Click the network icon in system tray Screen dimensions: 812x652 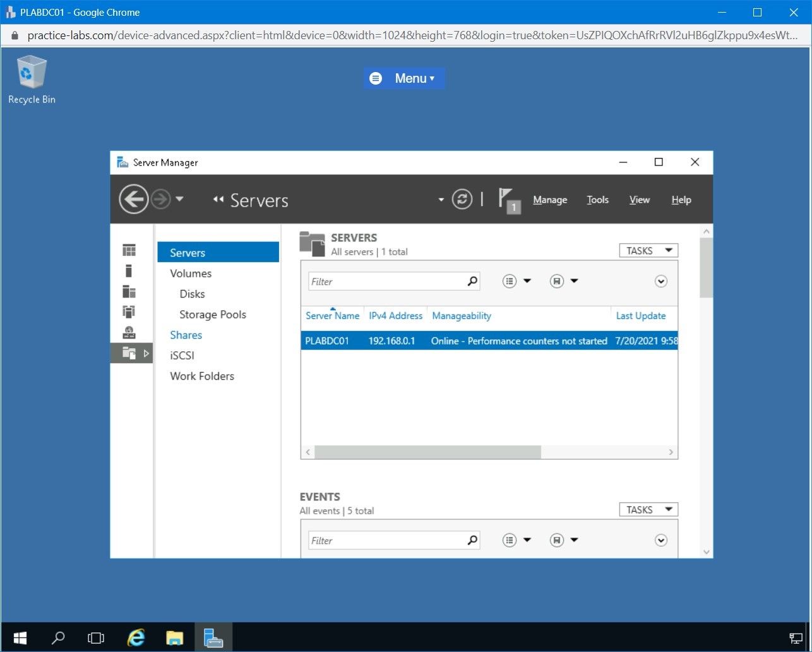click(x=796, y=638)
